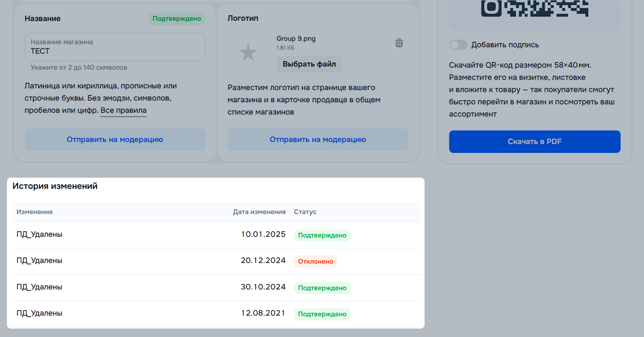Sort by the Дата изменения column header
Viewport: 644px width, 337px height.
[259, 212]
